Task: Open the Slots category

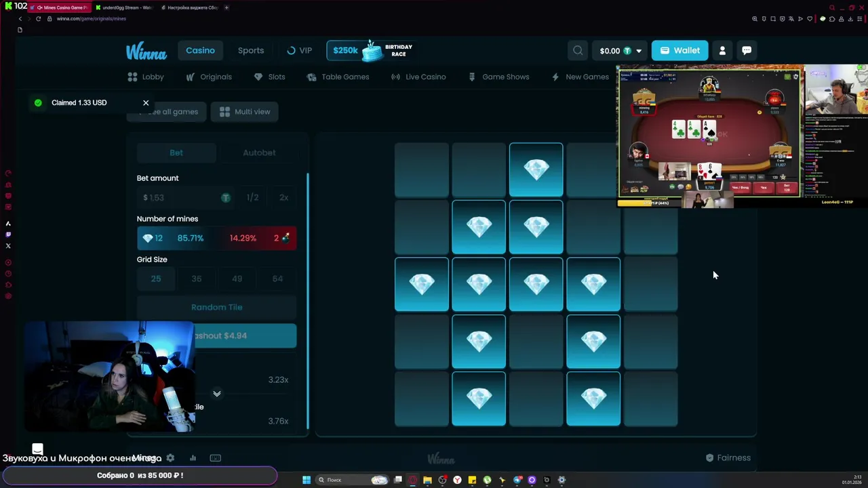Action: click(x=269, y=77)
